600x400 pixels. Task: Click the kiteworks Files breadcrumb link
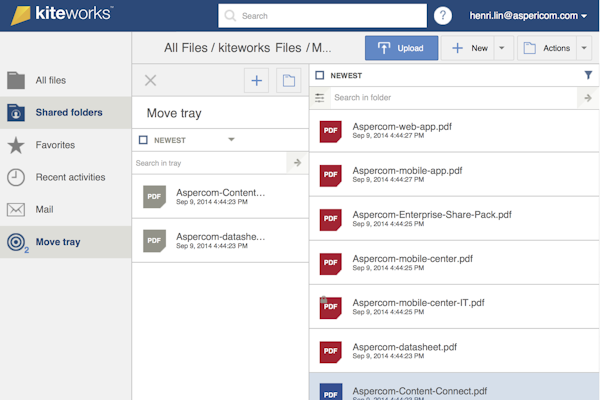259,48
